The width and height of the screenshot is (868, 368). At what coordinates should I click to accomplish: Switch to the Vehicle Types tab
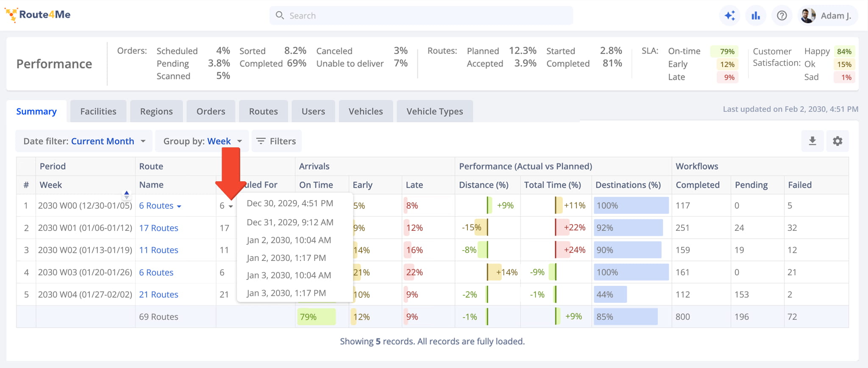click(x=435, y=111)
